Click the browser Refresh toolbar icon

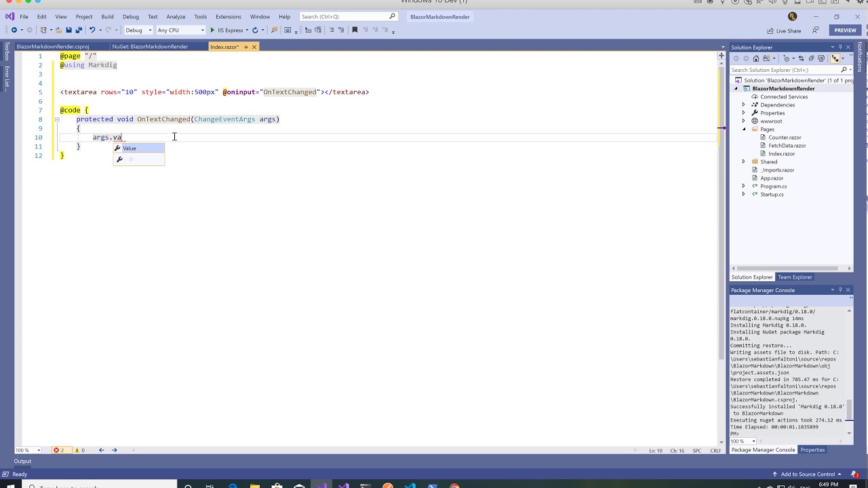click(x=255, y=30)
